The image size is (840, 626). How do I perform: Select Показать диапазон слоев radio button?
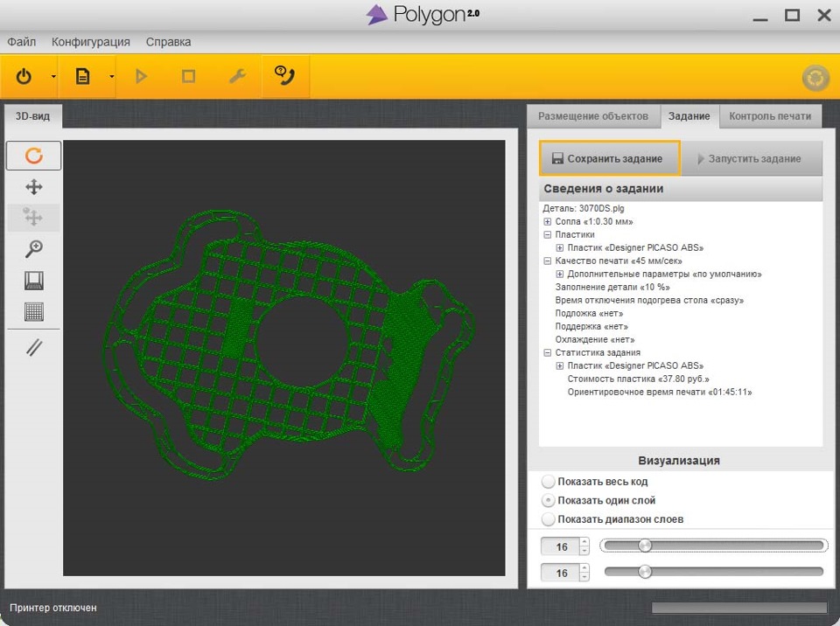(548, 519)
